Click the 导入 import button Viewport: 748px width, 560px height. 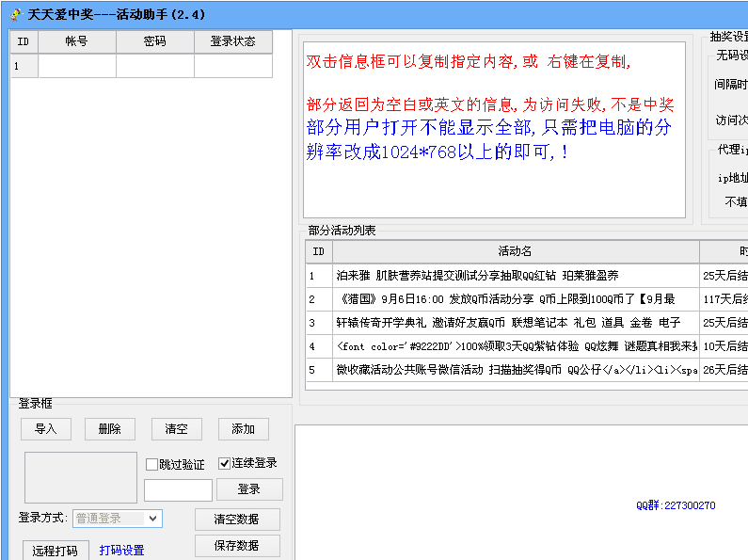pyautogui.click(x=46, y=429)
